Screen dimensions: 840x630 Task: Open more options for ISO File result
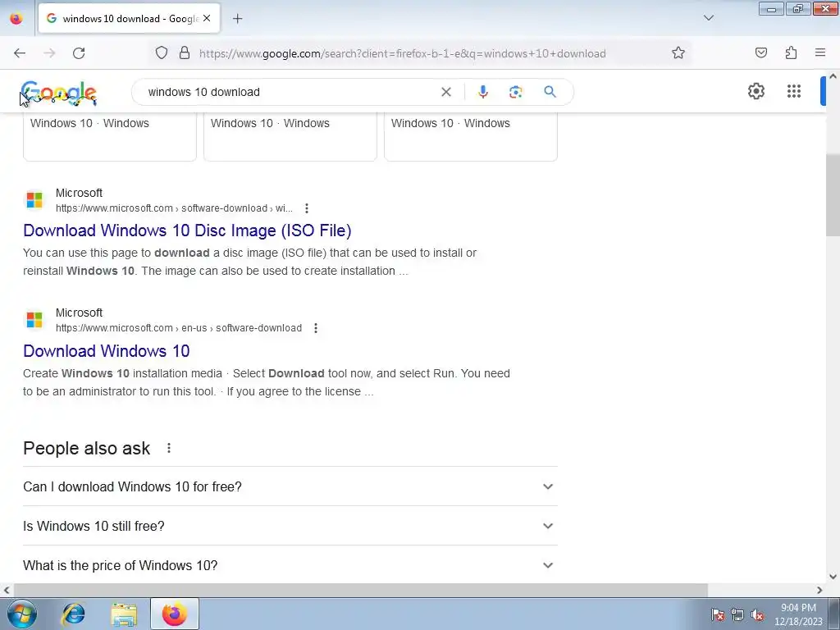307,208
